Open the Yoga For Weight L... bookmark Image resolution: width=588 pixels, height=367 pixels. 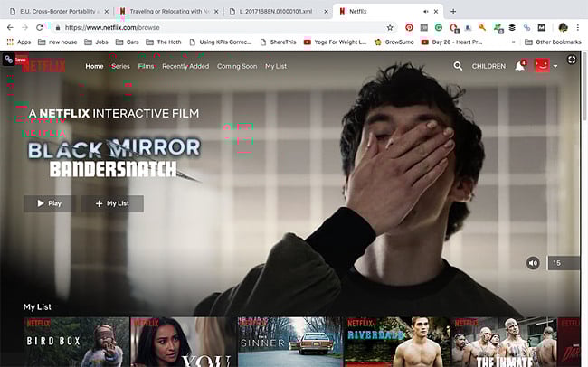pyautogui.click(x=335, y=42)
